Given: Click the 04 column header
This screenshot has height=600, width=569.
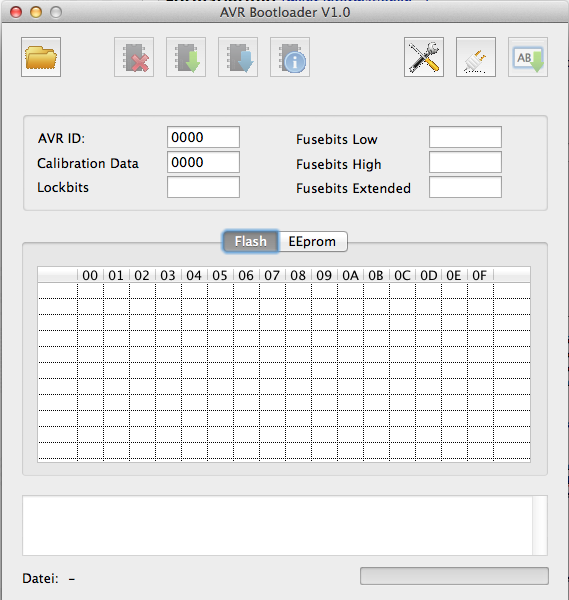Looking at the screenshot, I should pyautogui.click(x=194, y=275).
